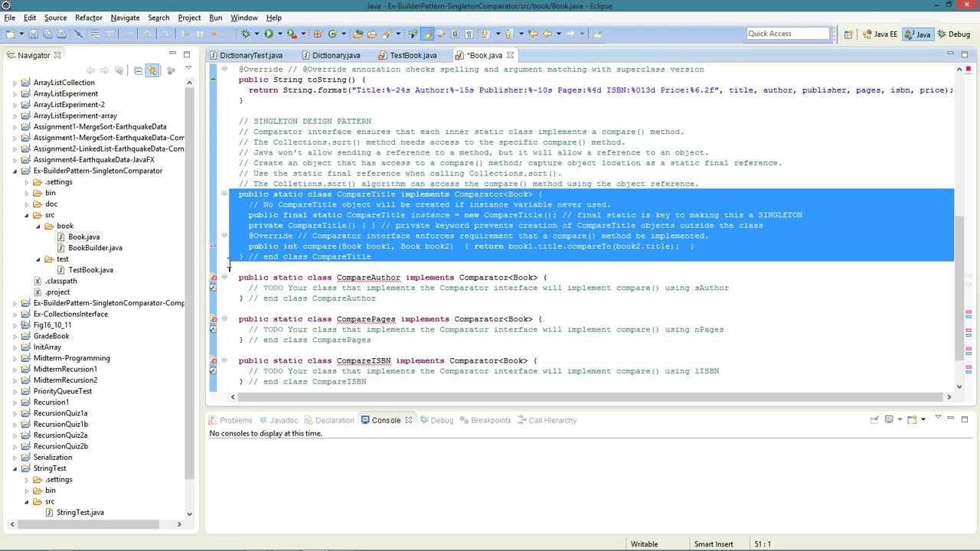Click Back navigation arrow in main toolbar
This screenshot has width=980, height=551.
547,34
